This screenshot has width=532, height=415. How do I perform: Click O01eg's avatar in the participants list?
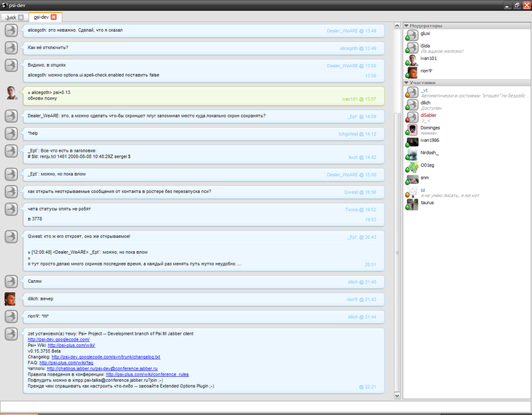coord(412,167)
